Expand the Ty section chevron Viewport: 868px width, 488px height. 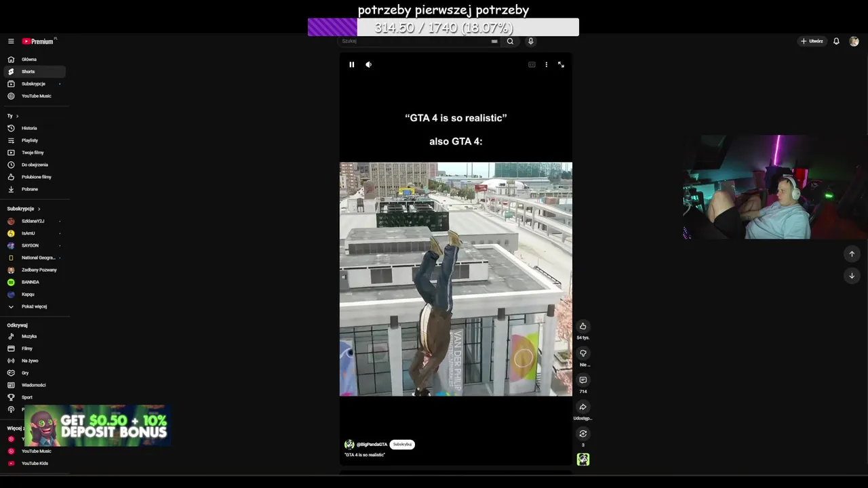click(x=17, y=116)
